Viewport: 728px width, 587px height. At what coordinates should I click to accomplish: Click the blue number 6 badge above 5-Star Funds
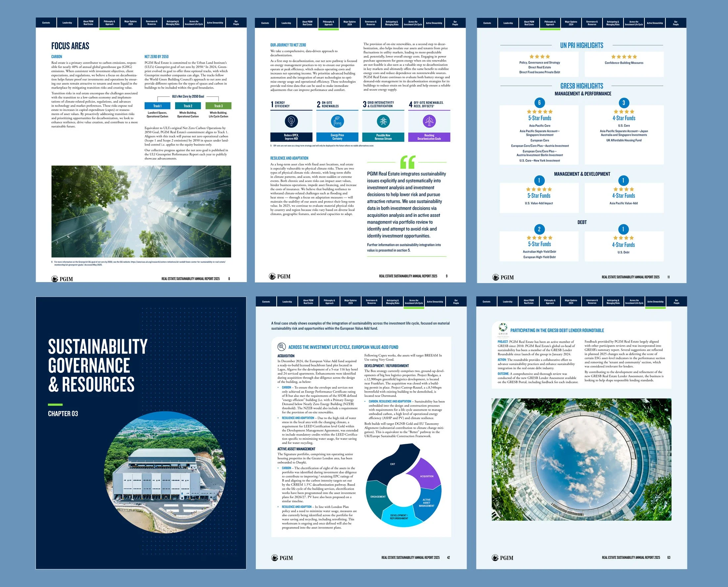(x=539, y=103)
